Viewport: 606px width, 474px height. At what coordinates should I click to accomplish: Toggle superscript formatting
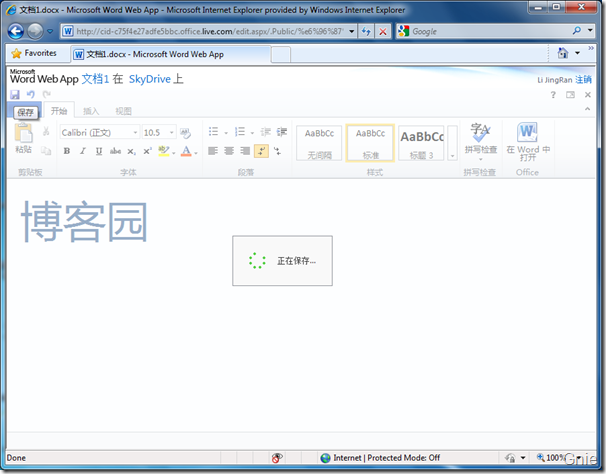[147, 151]
